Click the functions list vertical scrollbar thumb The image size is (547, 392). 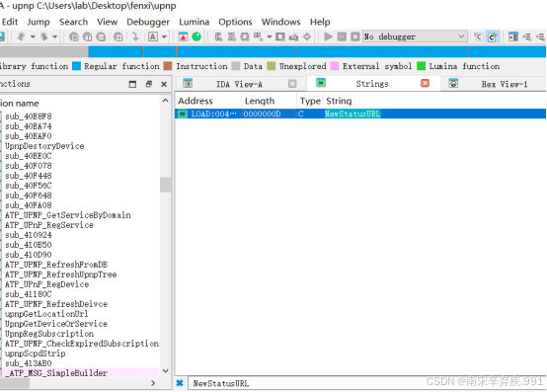coord(165,185)
